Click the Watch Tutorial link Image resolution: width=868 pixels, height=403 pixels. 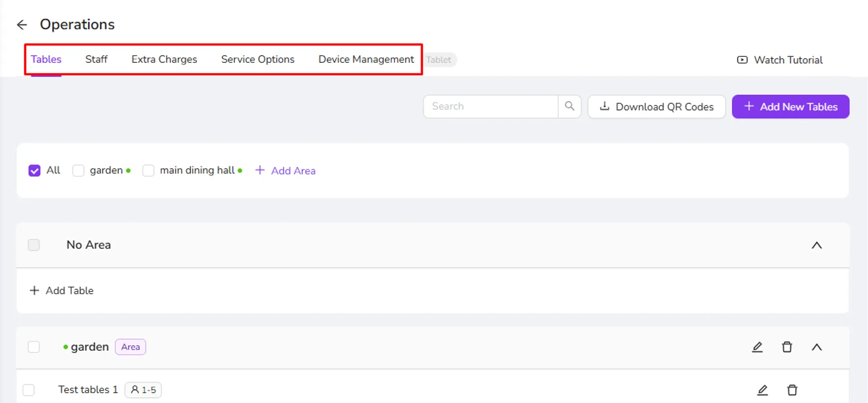pos(779,60)
